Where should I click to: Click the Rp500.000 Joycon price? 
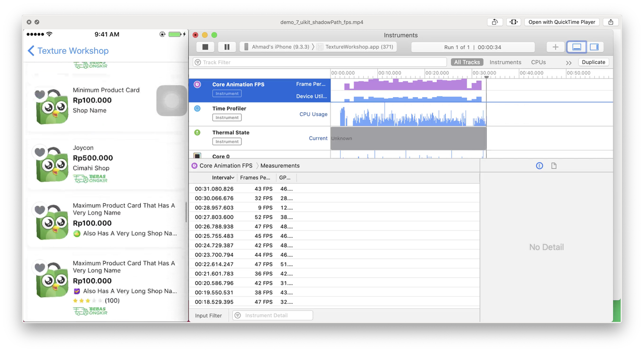[93, 158]
